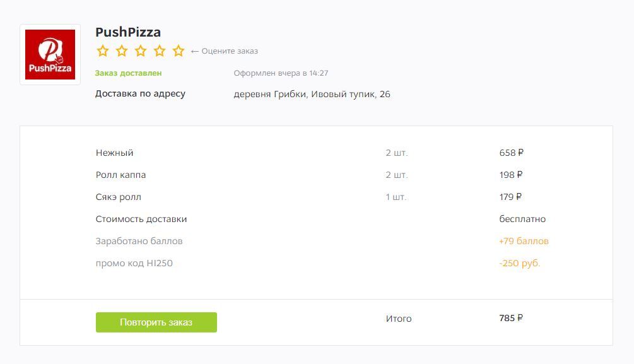Click the Заказ доставлен status
The height and width of the screenshot is (364, 634).
(x=128, y=73)
